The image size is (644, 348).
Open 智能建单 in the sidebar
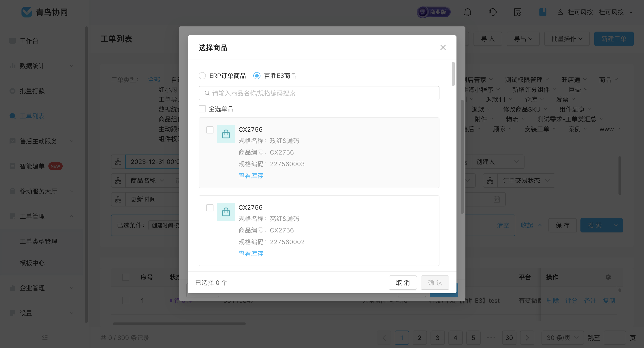[x=32, y=166]
